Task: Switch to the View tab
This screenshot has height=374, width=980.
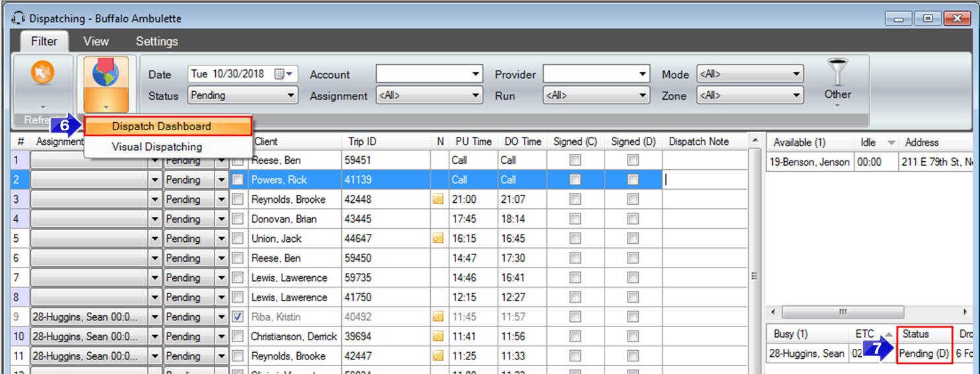Action: click(96, 41)
